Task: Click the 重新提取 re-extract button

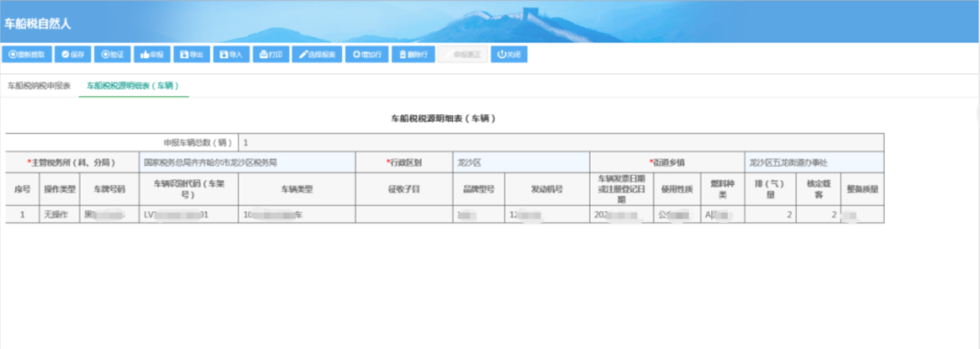Action: coord(27,54)
